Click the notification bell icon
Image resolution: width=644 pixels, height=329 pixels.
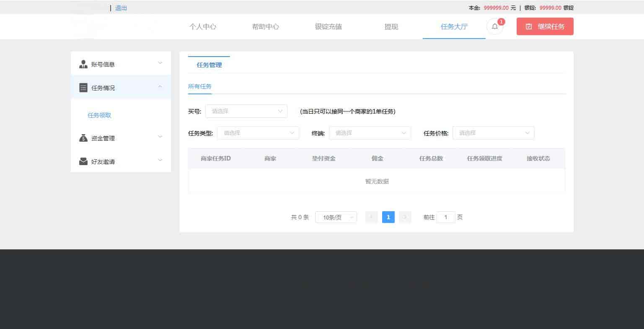pos(495,26)
